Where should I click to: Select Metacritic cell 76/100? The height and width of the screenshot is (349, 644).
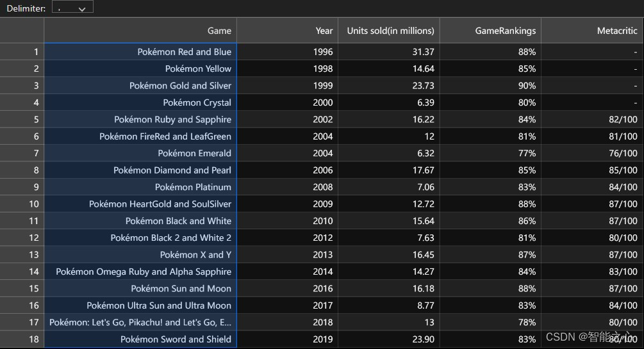pyautogui.click(x=592, y=153)
